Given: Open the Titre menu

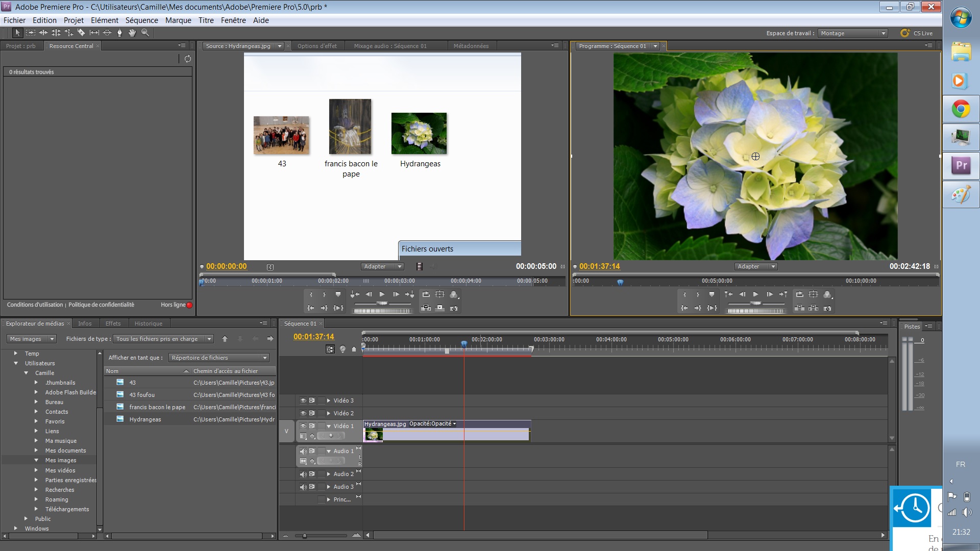Looking at the screenshot, I should coord(206,20).
